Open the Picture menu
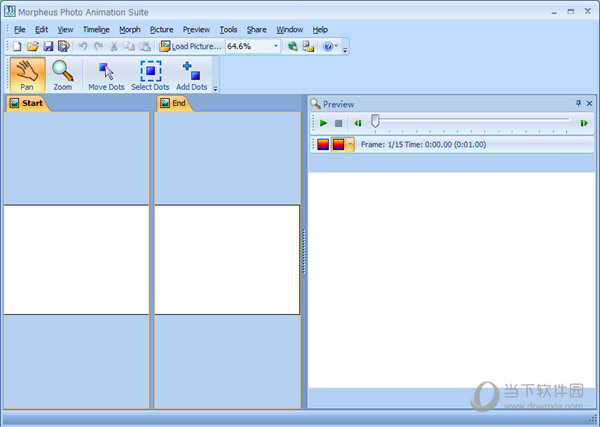600x427 pixels. click(161, 30)
